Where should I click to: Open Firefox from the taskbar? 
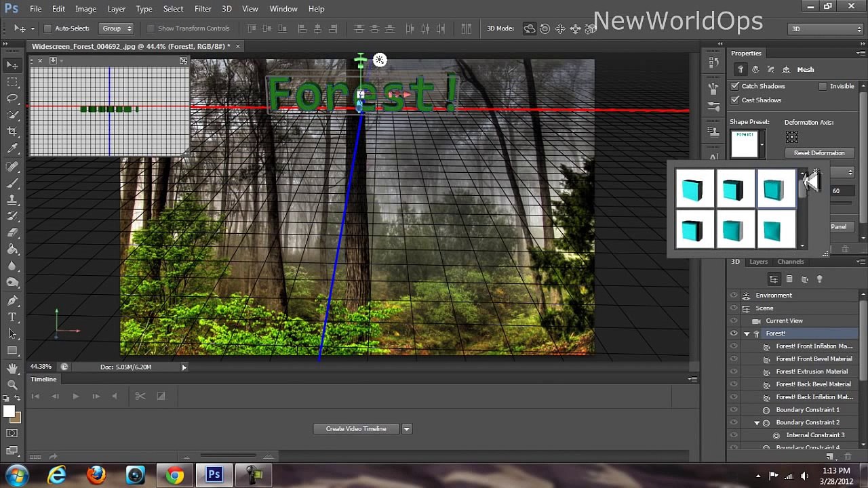click(x=96, y=476)
